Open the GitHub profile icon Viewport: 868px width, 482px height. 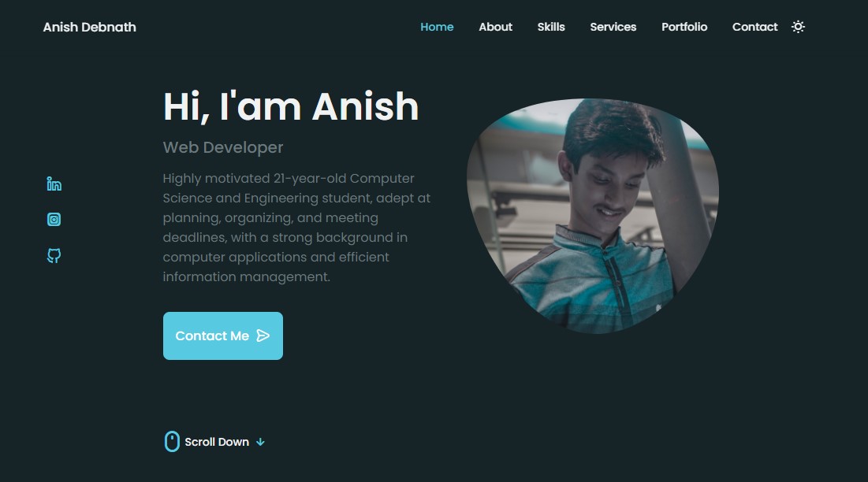(54, 255)
